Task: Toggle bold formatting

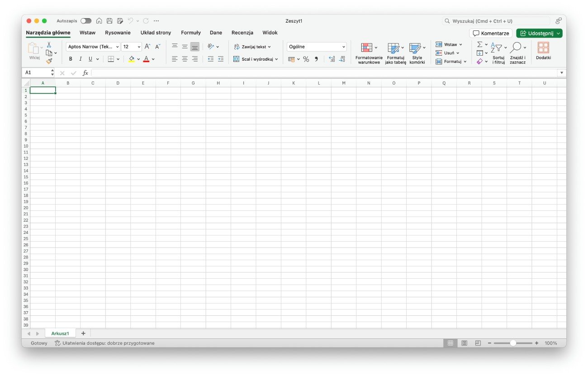Action: coord(71,59)
